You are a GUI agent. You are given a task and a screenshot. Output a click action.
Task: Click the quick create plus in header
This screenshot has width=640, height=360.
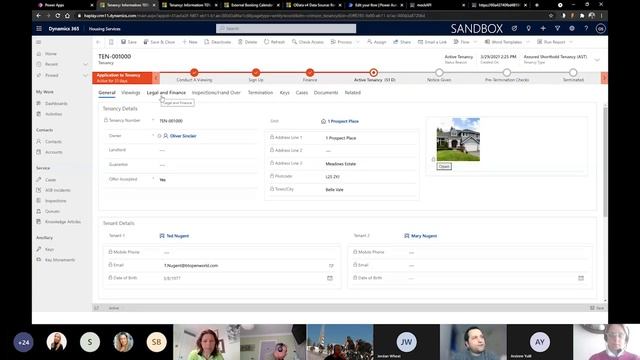coord(543,29)
